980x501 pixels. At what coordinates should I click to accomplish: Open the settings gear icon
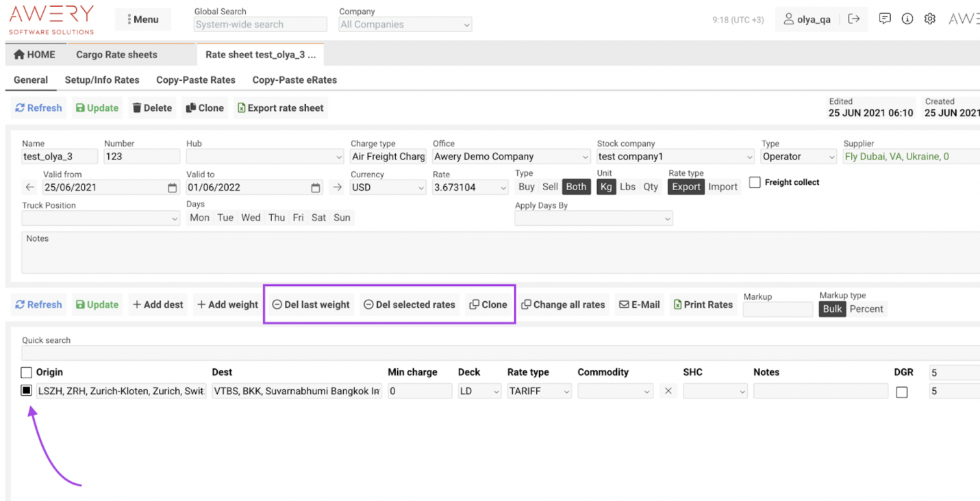(930, 19)
